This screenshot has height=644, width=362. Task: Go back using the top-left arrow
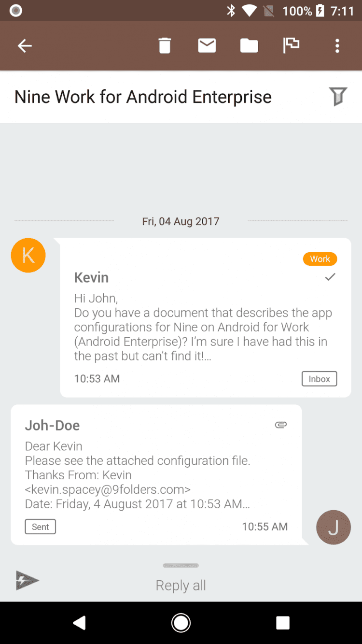[25, 46]
